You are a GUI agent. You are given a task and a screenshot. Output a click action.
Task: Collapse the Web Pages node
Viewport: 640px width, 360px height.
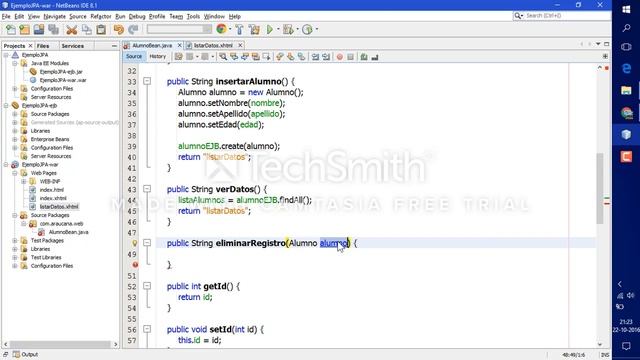click(x=15, y=173)
